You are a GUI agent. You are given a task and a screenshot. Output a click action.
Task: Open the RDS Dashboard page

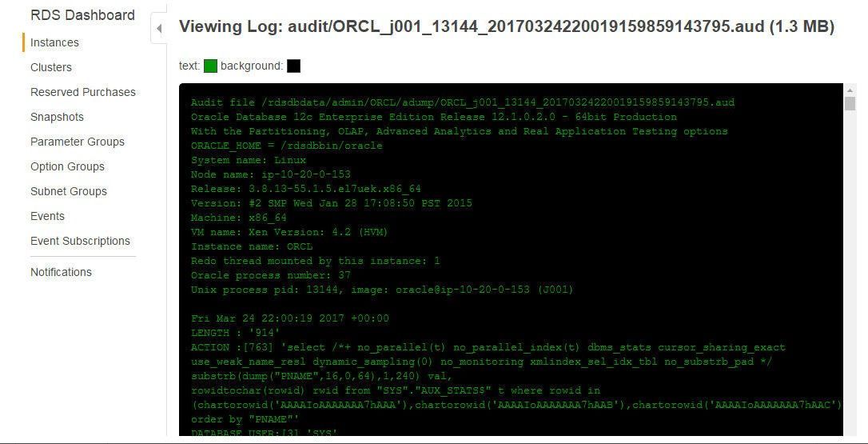point(82,15)
